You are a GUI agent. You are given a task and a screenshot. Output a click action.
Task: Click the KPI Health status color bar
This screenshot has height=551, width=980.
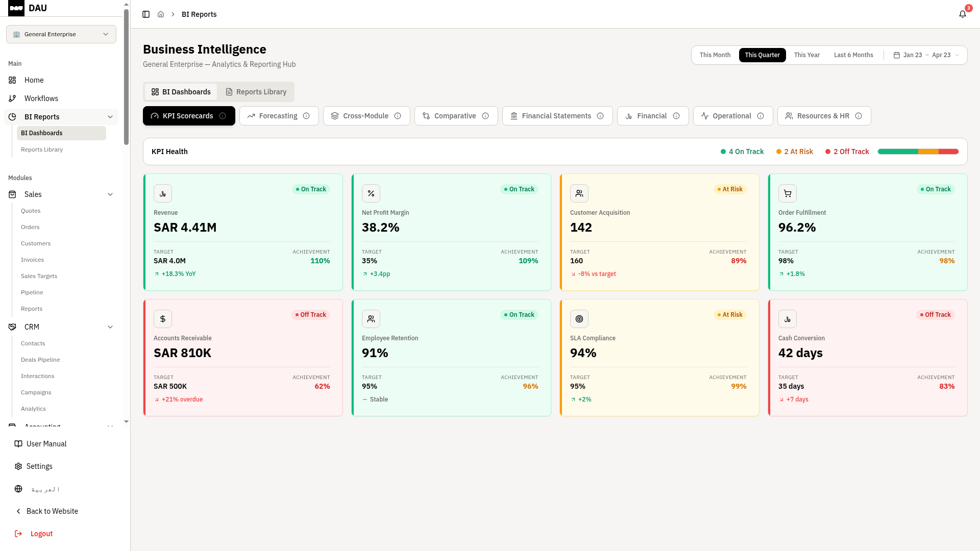point(918,152)
